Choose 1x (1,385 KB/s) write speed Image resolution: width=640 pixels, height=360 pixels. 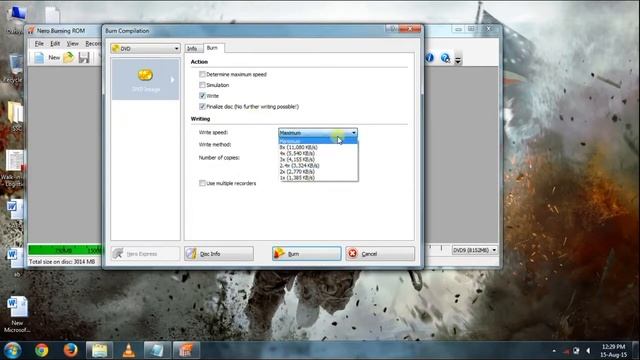tap(318, 178)
